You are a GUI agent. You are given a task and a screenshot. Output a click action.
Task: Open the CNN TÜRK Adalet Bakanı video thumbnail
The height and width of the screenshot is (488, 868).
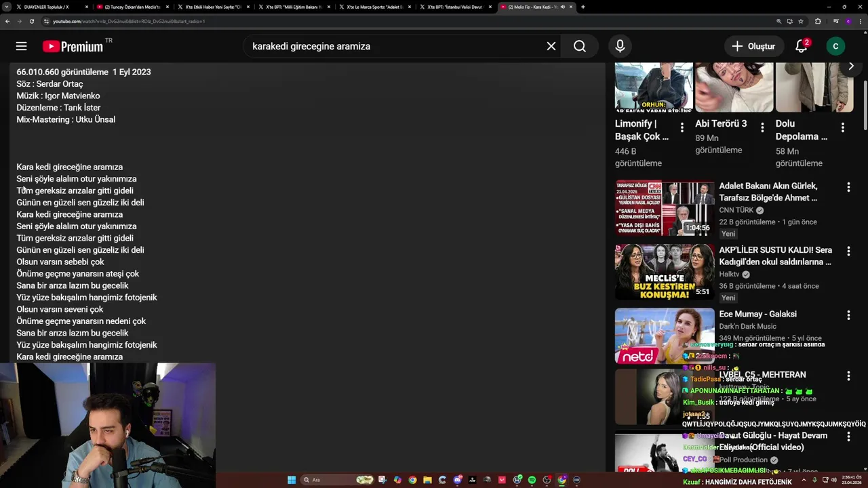[665, 208]
